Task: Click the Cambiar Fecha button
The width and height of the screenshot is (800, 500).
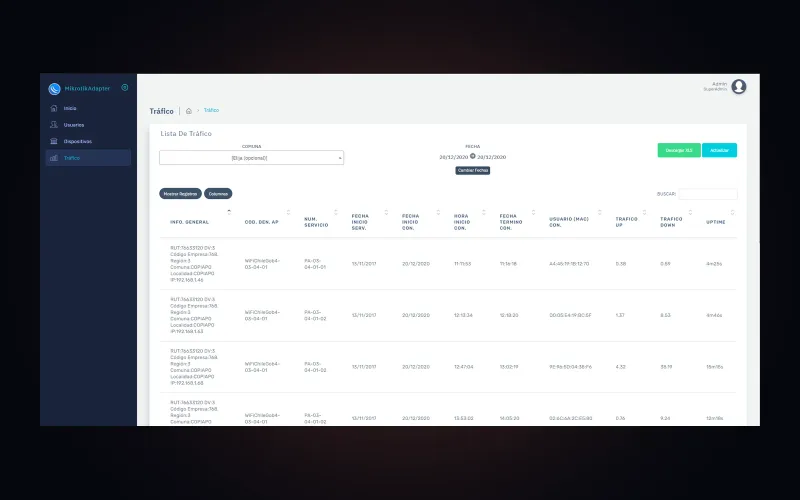Action: pos(472,170)
